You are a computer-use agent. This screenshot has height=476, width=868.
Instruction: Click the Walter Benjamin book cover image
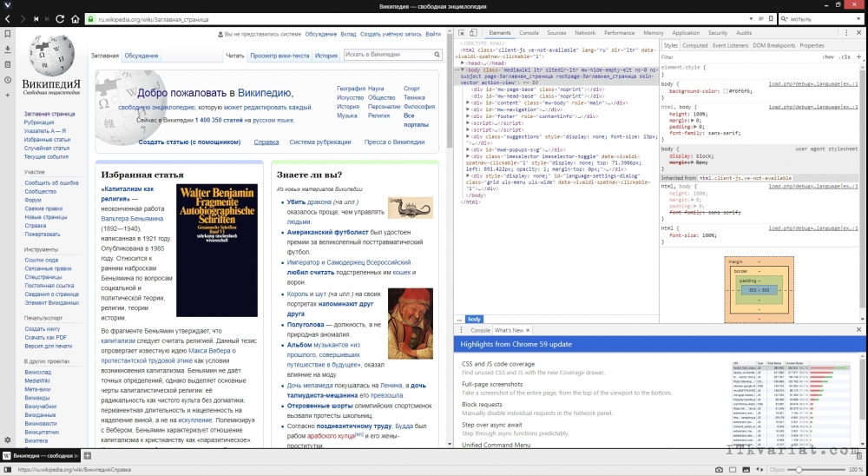tap(217, 250)
